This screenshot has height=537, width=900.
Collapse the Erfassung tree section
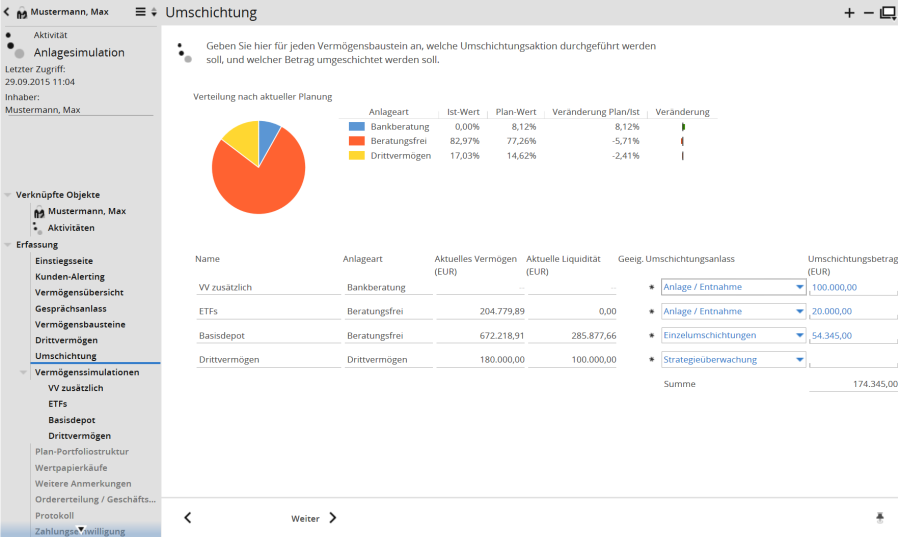tap(8, 244)
